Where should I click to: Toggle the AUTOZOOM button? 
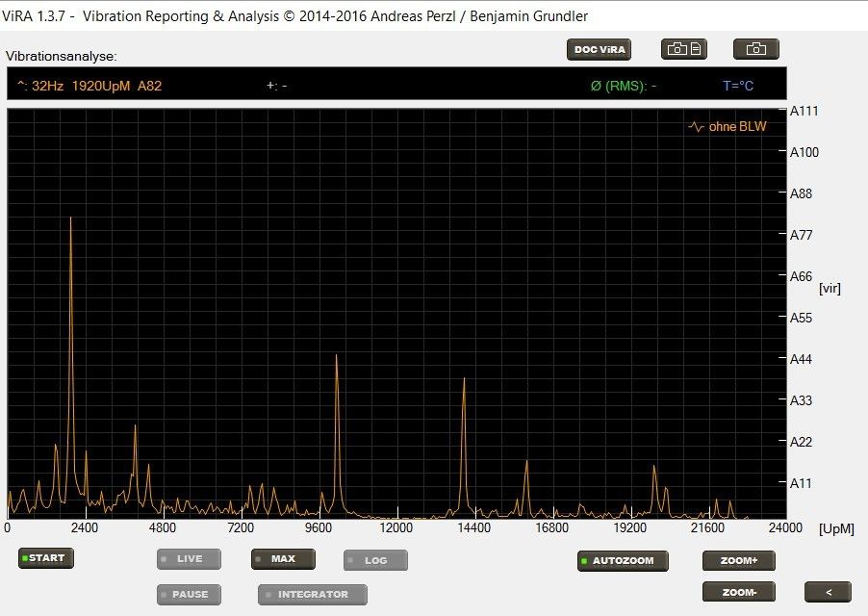click(622, 560)
